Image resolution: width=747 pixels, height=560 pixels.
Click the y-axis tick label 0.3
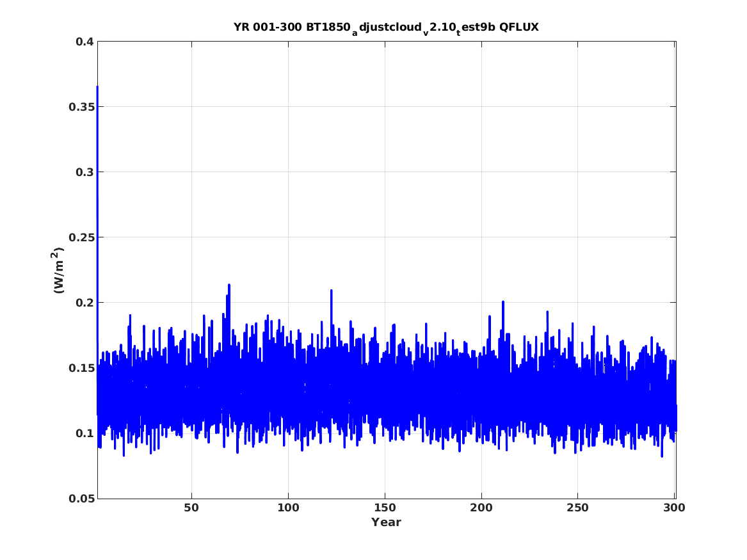[x=84, y=172]
